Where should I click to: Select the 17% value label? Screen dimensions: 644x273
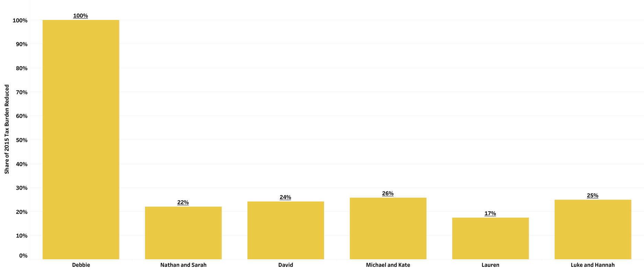pos(490,214)
